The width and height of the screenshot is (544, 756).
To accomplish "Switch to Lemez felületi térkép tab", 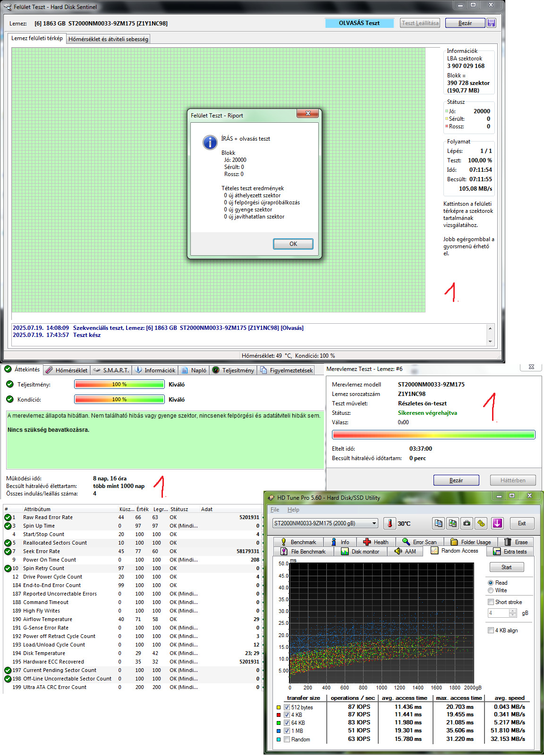I will [x=37, y=38].
